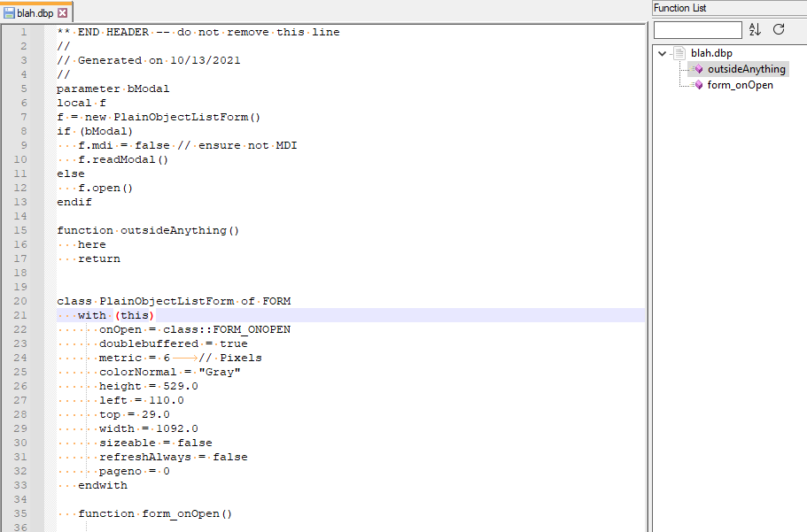Viewport: 807px width, 532px height.
Task: Close the blah.dbp tab
Action: tap(62, 13)
